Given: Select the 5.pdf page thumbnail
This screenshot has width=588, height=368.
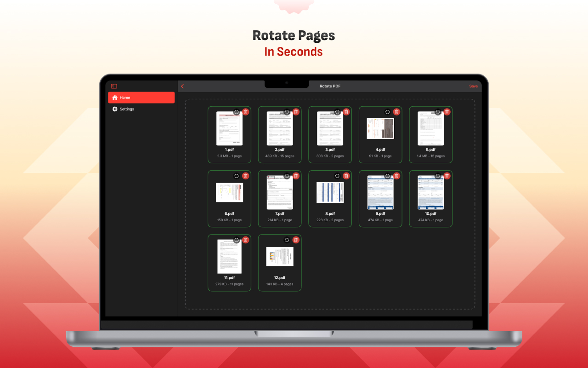Looking at the screenshot, I should (431, 128).
